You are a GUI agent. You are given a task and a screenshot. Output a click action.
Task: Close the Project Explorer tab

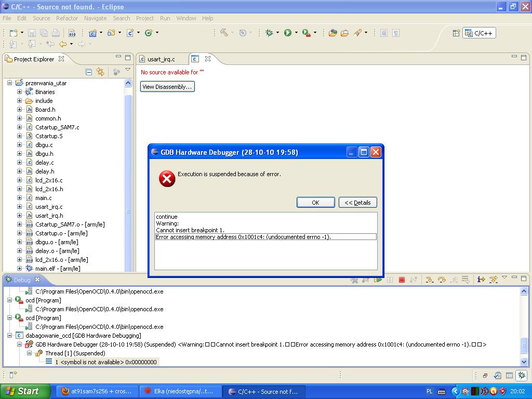(61, 59)
